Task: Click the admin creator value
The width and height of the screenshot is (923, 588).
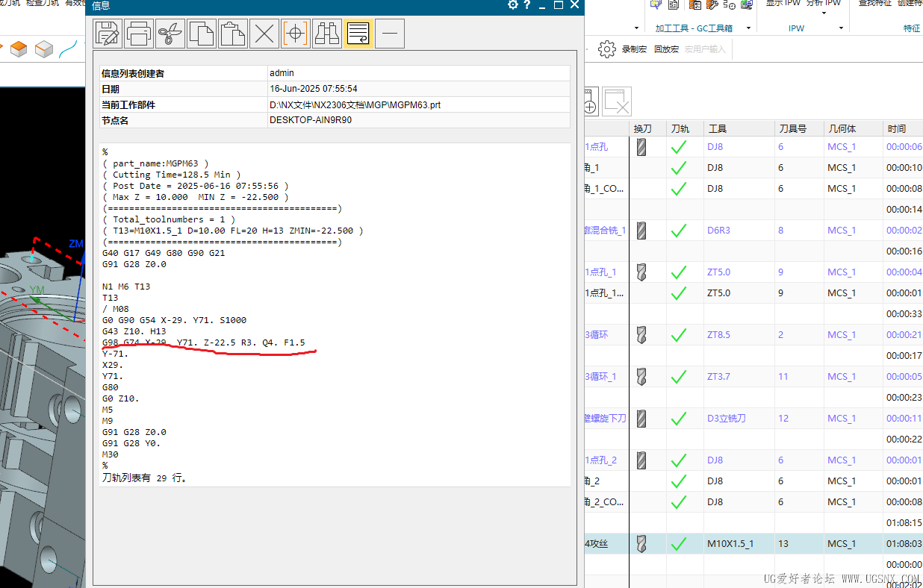Action: click(282, 73)
